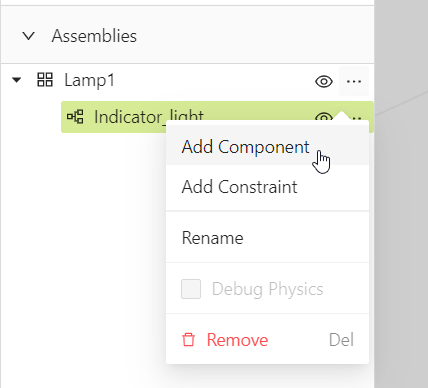Open the Lamp1 three-dot options menu
This screenshot has height=388, width=428.
(x=354, y=81)
